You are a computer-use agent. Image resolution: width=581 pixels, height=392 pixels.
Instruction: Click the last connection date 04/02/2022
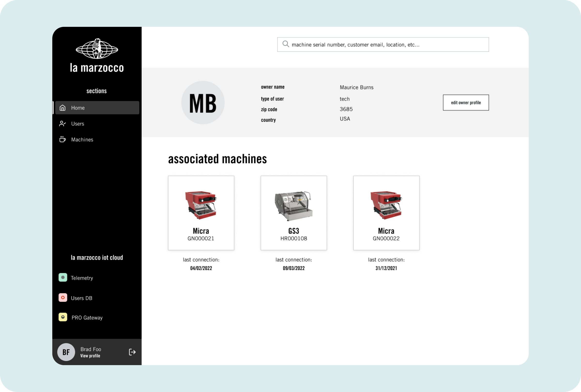tap(201, 268)
